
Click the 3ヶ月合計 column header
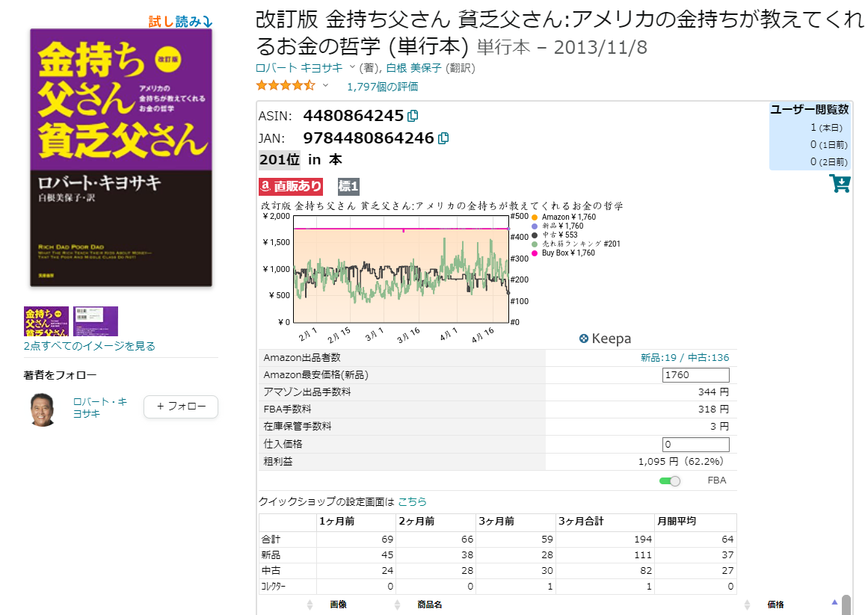click(581, 522)
